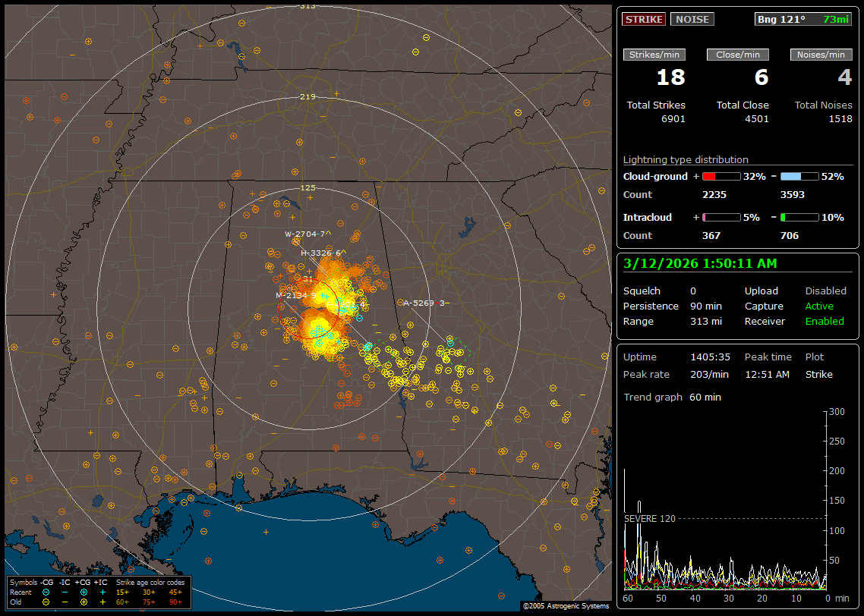The height and width of the screenshot is (616, 864).
Task: Click the recent +CG symbol in the legend
Action: point(84,592)
